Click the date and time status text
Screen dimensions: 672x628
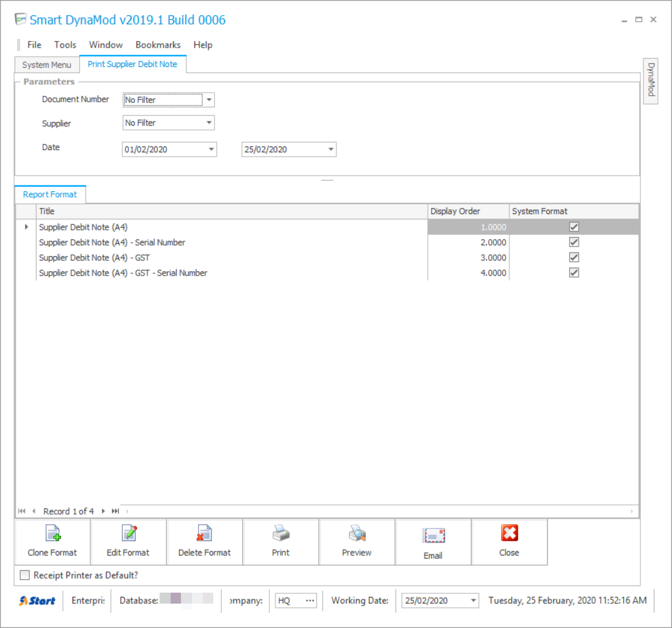coord(567,601)
